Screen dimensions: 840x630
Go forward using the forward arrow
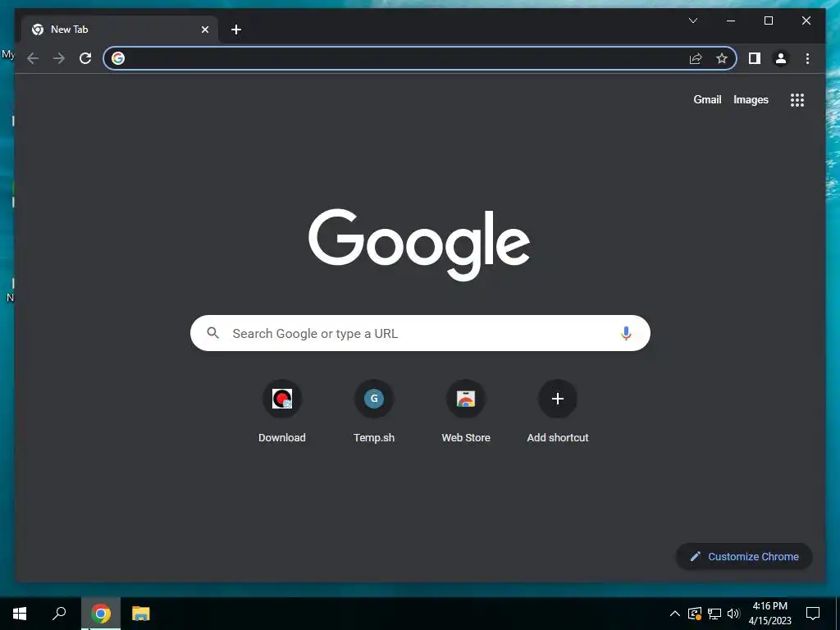point(59,58)
